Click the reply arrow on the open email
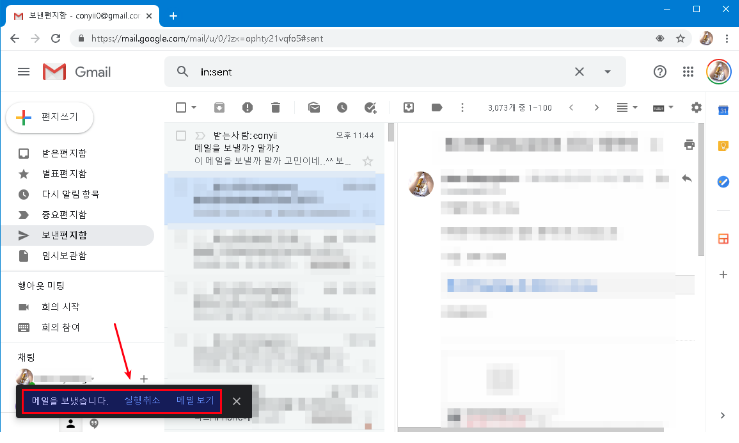This screenshot has height=443, width=739. point(687,178)
